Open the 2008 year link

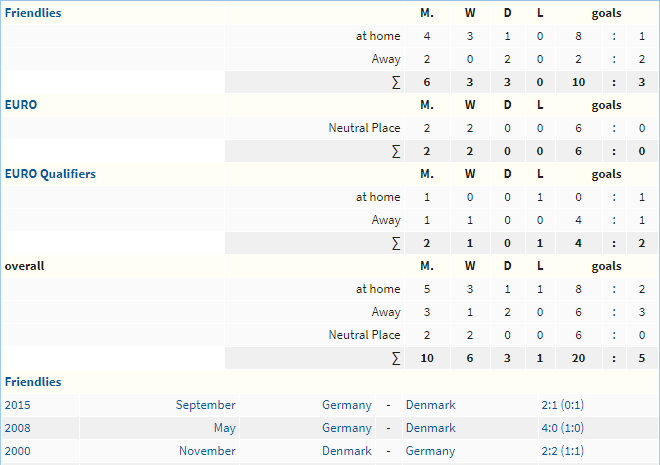[18, 428]
